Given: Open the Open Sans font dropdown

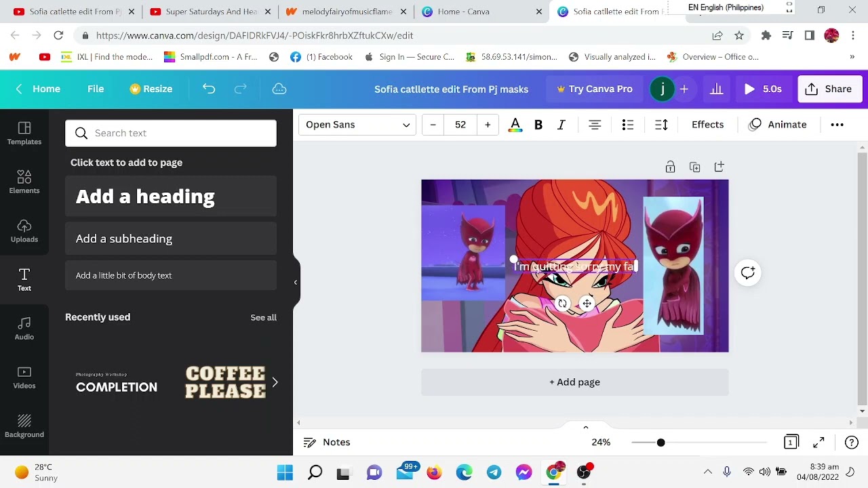Looking at the screenshot, I should [x=357, y=125].
